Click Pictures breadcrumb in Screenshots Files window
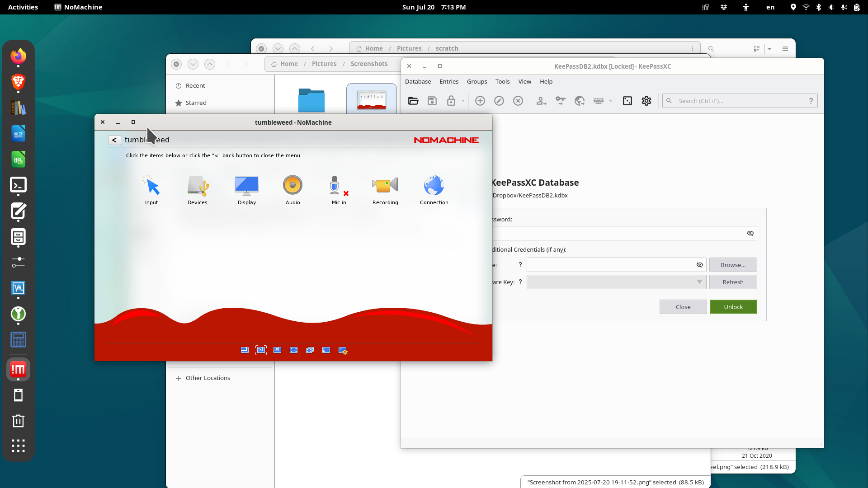Screen dimensions: 868x488 pyautogui.click(x=324, y=64)
